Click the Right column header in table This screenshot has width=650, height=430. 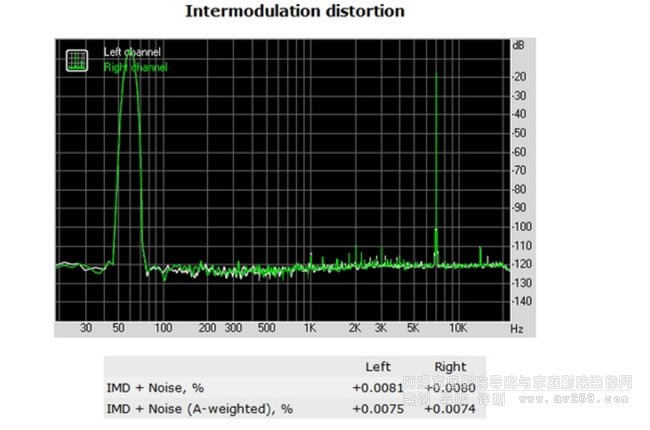450,367
